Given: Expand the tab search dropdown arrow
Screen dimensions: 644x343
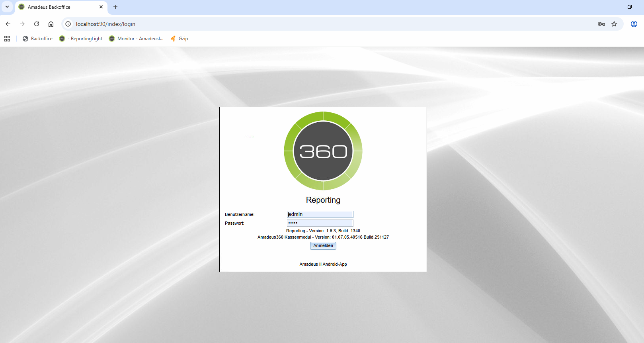Looking at the screenshot, I should pos(7,7).
